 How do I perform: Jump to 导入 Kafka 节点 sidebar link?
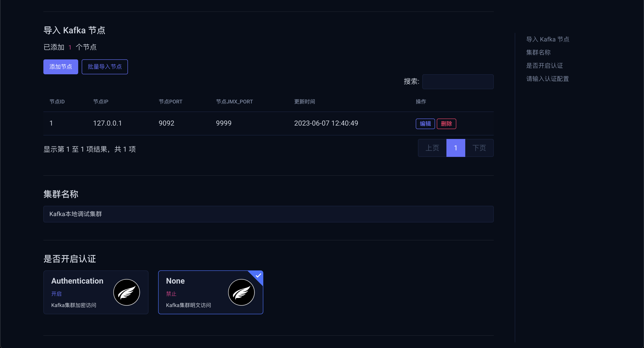[x=547, y=39]
